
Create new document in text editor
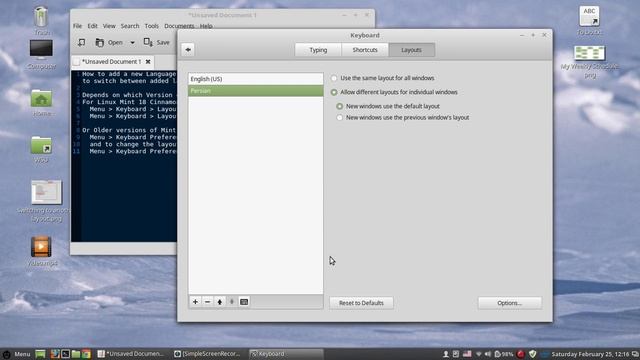pos(82,42)
